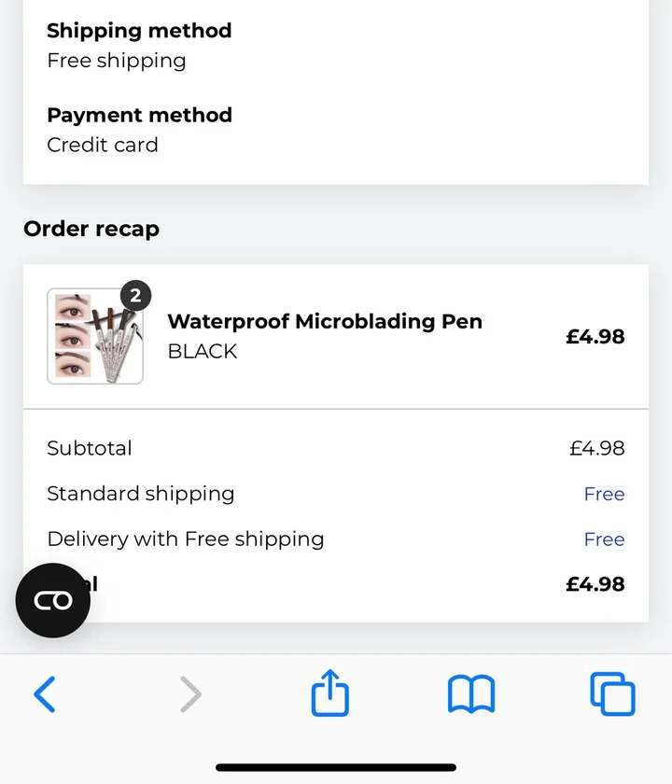Click the product line price £4.98
Screen dimensions: 672x784
coord(595,337)
